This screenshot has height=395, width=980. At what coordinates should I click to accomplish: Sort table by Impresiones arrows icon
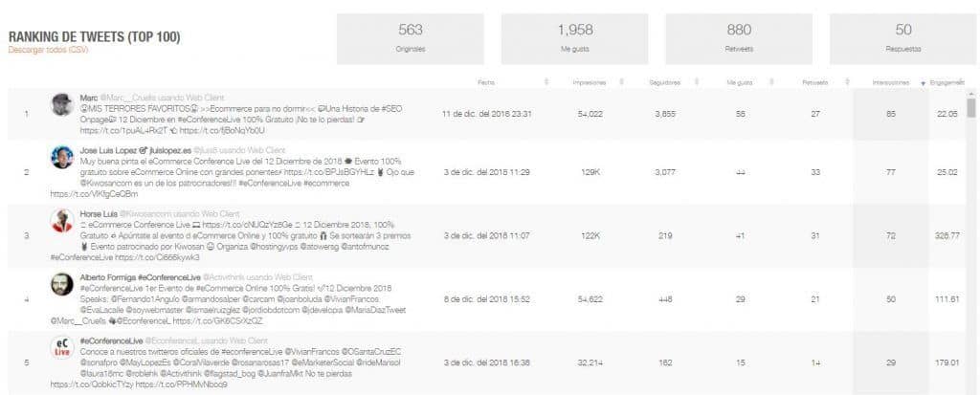point(621,82)
